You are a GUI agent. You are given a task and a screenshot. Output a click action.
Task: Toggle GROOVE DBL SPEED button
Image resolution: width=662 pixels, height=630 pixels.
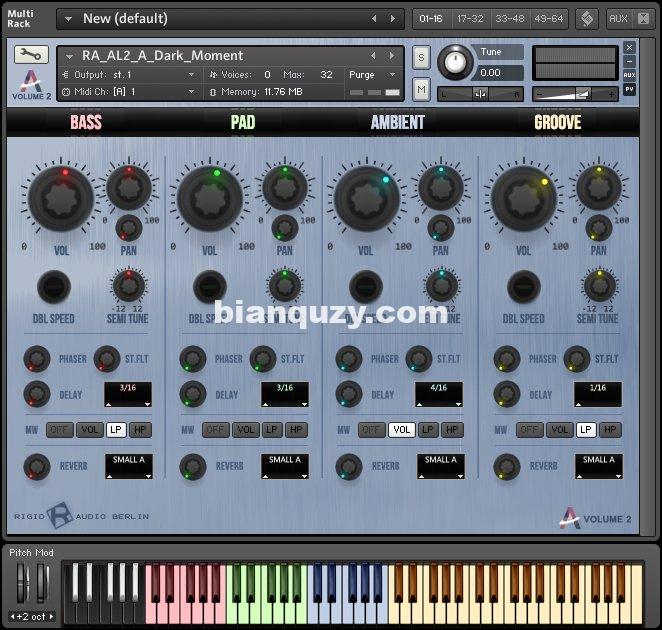point(524,287)
